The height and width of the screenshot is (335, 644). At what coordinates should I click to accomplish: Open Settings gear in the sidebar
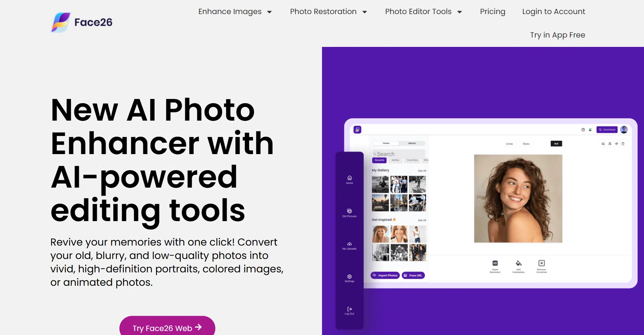[350, 278]
